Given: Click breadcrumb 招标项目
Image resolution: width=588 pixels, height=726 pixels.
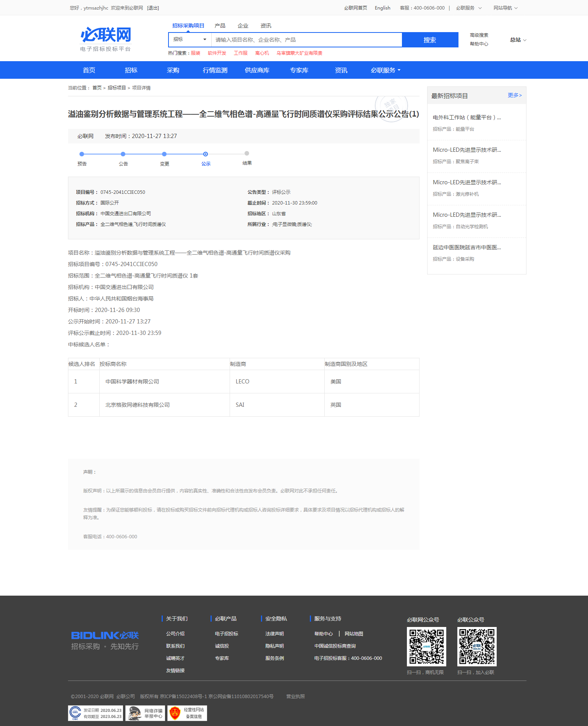Looking at the screenshot, I should pos(117,88).
